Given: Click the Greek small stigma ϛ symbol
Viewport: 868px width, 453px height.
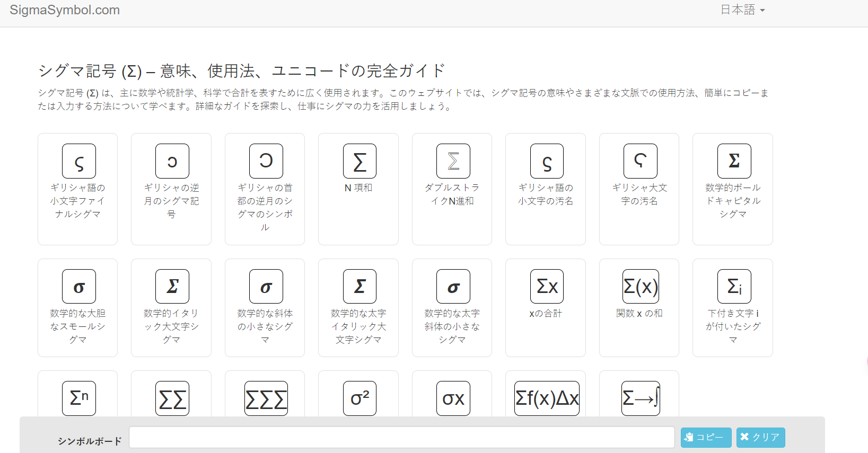Looking at the screenshot, I should coord(547,161).
